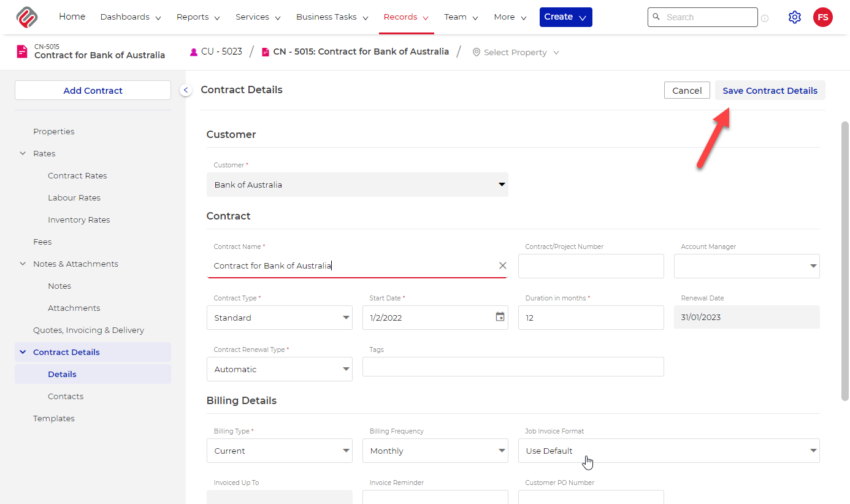Screen dimensions: 850x504
Task: Open Properties in the sidebar
Action: pos(54,131)
